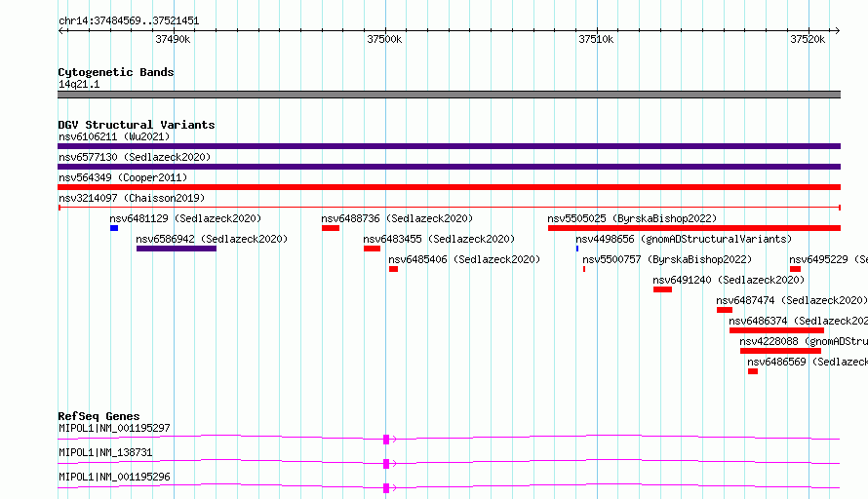The width and height of the screenshot is (868, 499).
Task: Click the blue nsv6481129 variant block
Action: pos(114,228)
